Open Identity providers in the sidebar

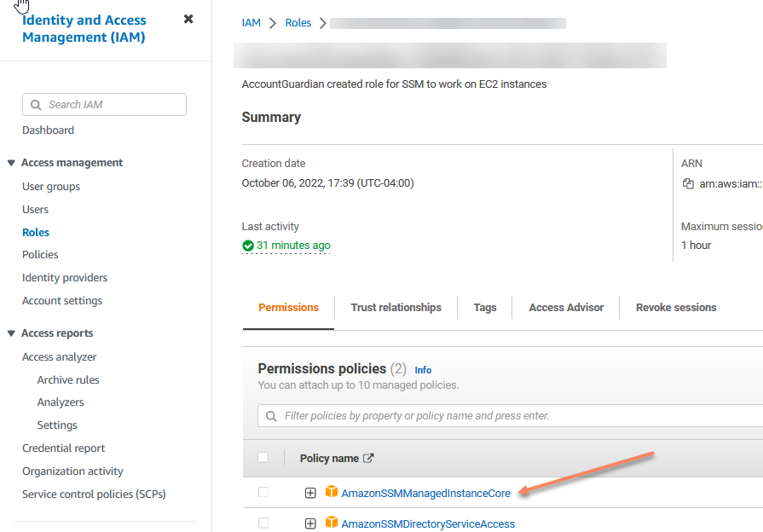pos(65,277)
